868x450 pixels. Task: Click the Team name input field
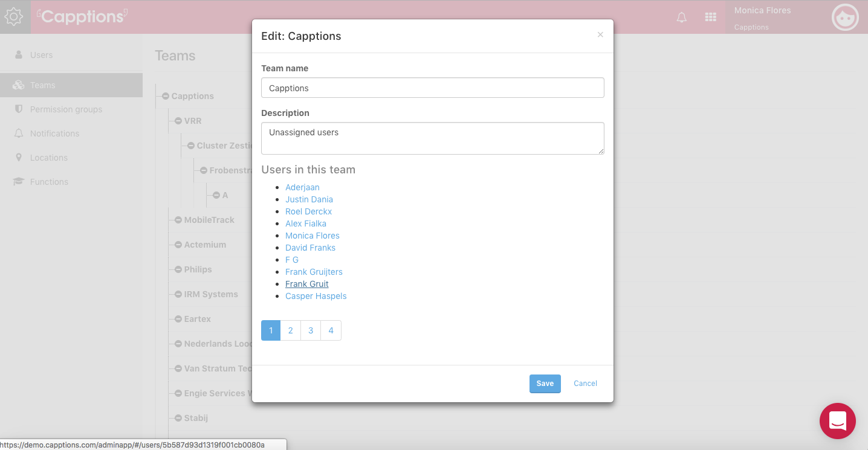pyautogui.click(x=433, y=88)
